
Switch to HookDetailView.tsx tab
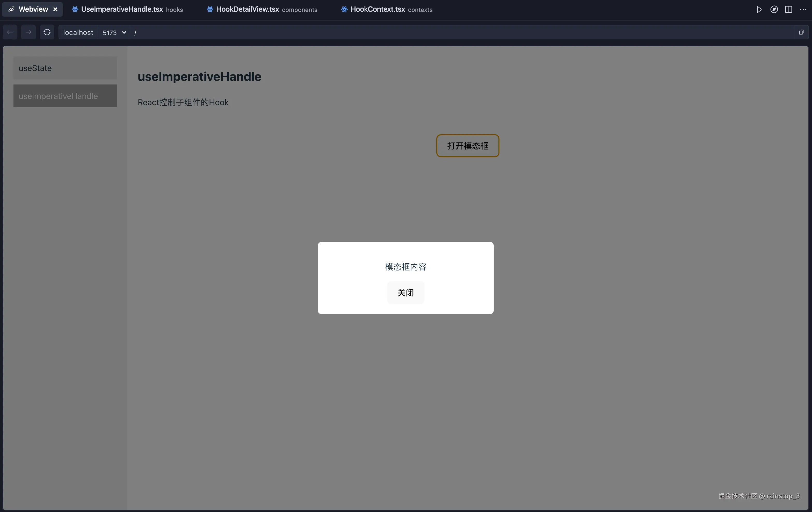[x=262, y=9]
